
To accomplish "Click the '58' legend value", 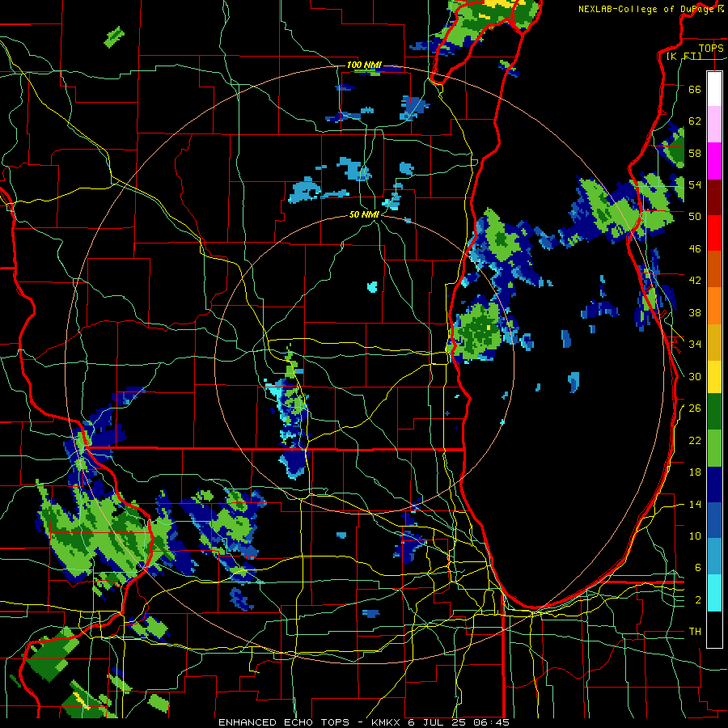I will (695, 153).
